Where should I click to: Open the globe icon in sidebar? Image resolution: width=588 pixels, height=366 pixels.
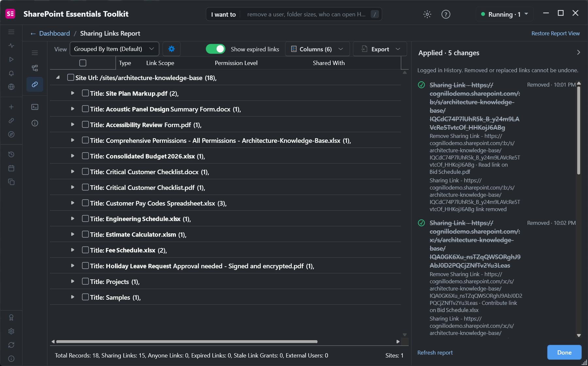[x=11, y=87]
